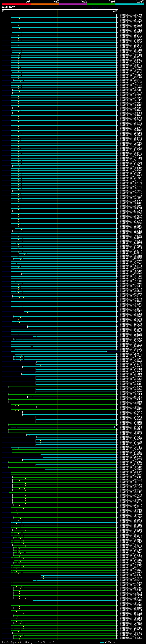This screenshot has height=644, width=146.
Task: Select the label UniRef100_Q2XTE0
Action: (x=131, y=146)
